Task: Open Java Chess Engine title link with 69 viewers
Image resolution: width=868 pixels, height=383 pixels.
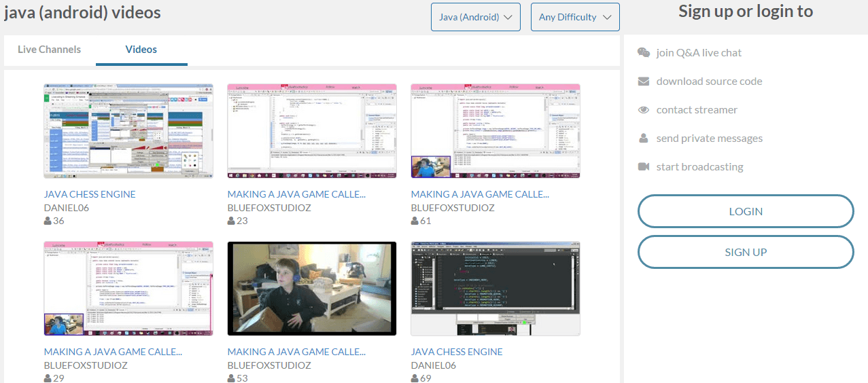Action: point(457,352)
